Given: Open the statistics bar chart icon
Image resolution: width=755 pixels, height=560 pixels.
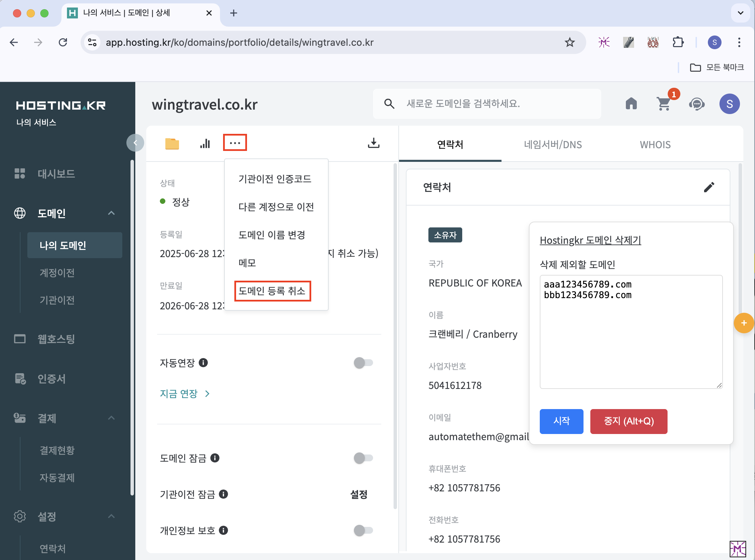Looking at the screenshot, I should click(205, 144).
